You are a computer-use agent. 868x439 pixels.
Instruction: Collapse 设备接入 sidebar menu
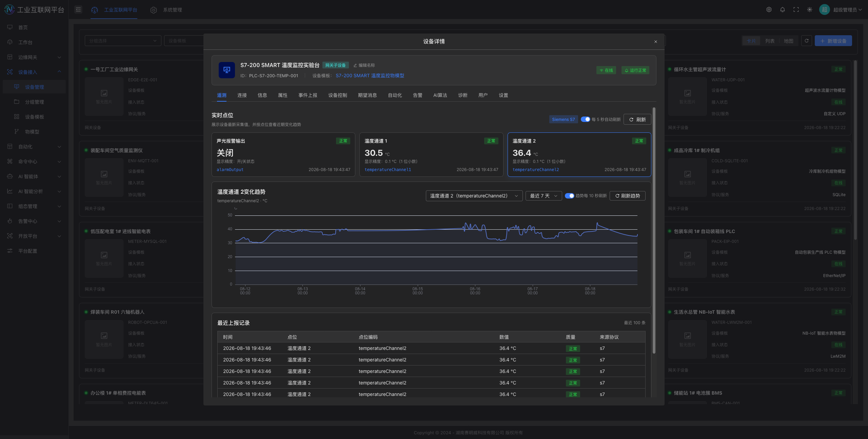pyautogui.click(x=34, y=72)
